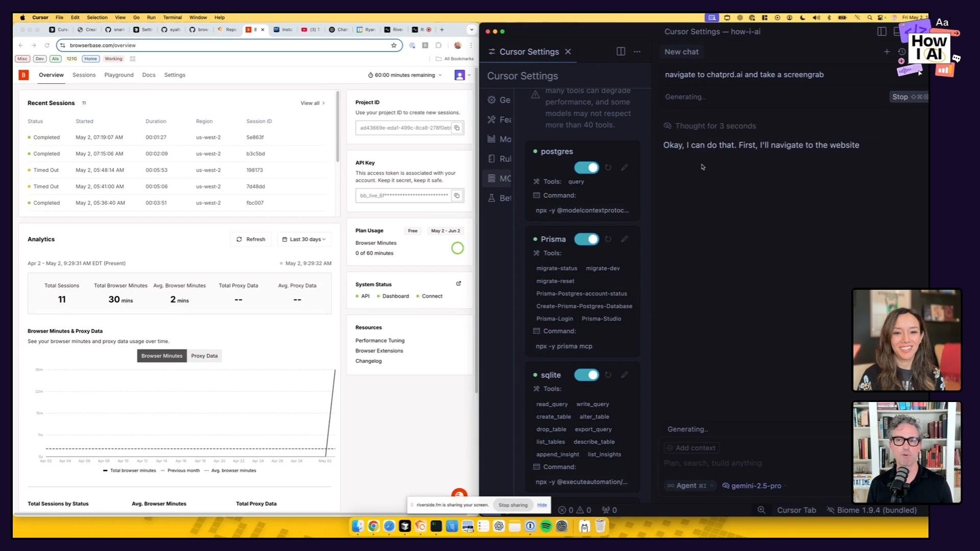Image resolution: width=980 pixels, height=551 pixels.
Task: Open System Status external link icon
Action: tap(458, 284)
